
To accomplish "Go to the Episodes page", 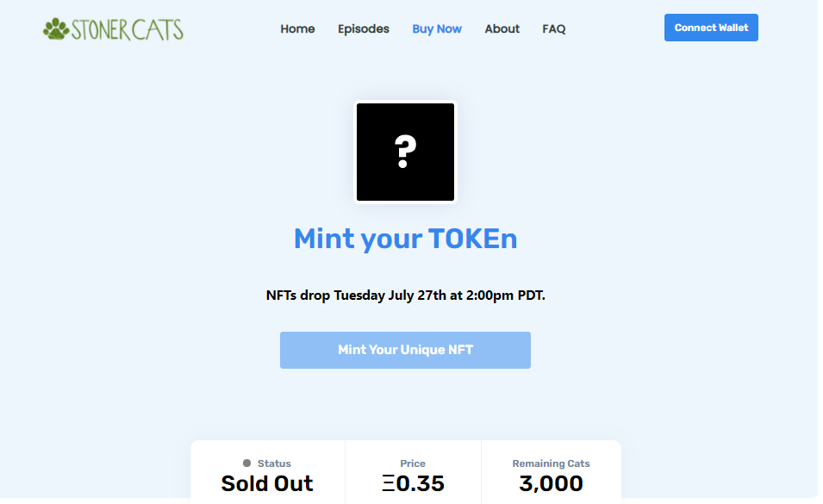I will [363, 28].
